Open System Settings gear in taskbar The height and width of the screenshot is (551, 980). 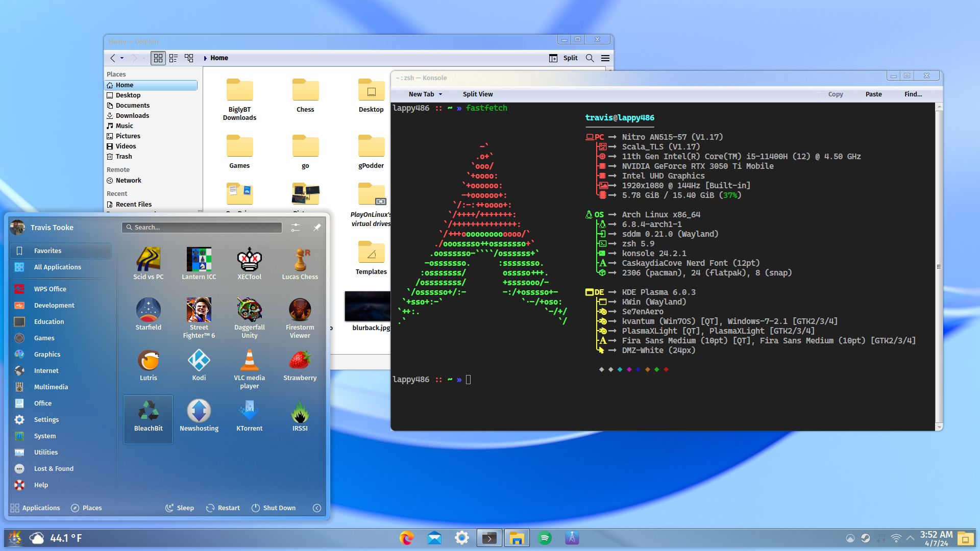[462, 538]
